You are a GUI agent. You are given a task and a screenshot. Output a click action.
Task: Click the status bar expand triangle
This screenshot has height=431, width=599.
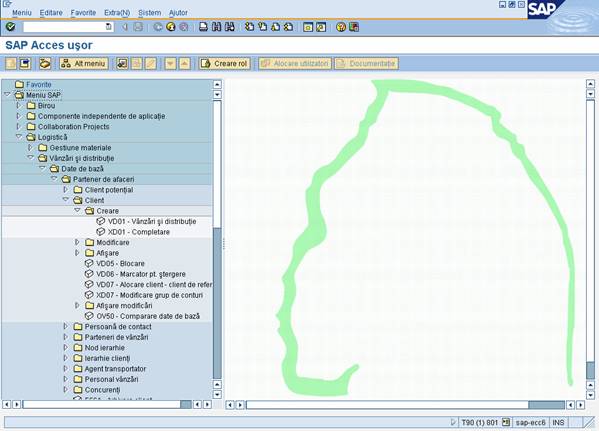pyautogui.click(x=453, y=422)
